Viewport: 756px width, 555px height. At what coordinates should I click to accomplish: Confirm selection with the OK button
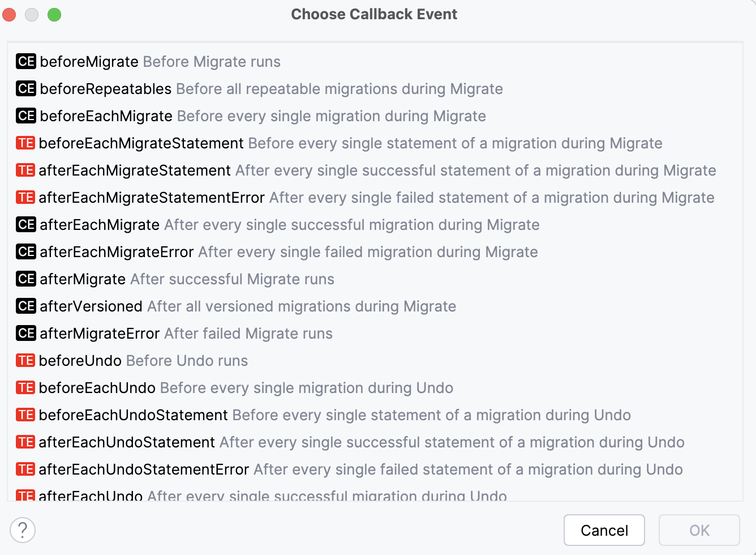tap(699, 530)
